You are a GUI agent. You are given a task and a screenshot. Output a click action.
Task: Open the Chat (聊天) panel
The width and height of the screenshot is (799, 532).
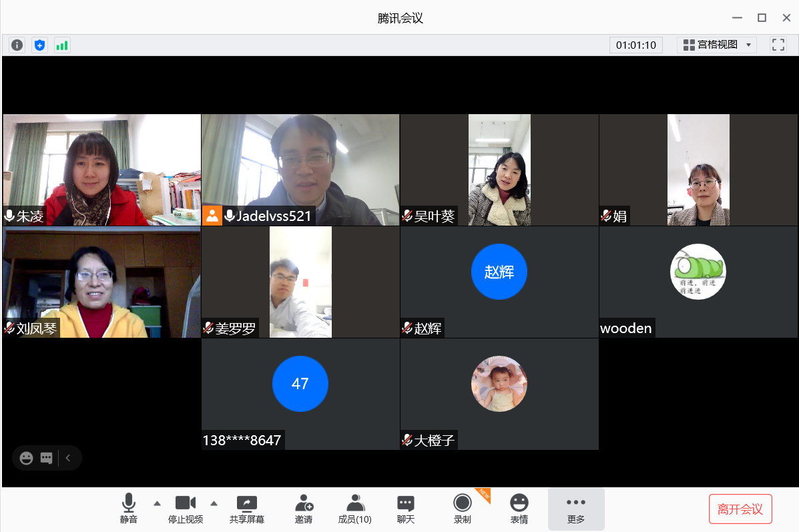click(x=405, y=509)
